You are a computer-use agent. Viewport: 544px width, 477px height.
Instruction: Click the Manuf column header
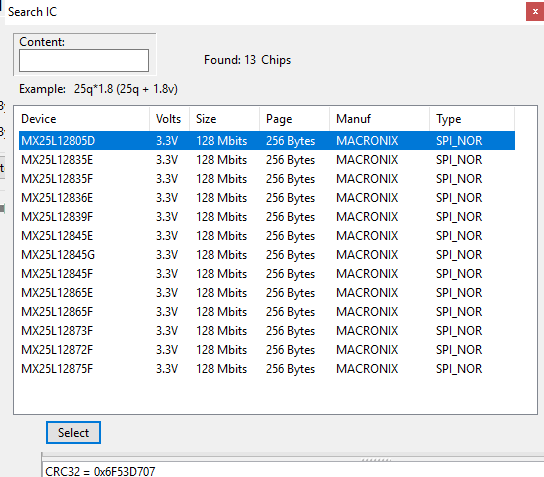(380, 119)
